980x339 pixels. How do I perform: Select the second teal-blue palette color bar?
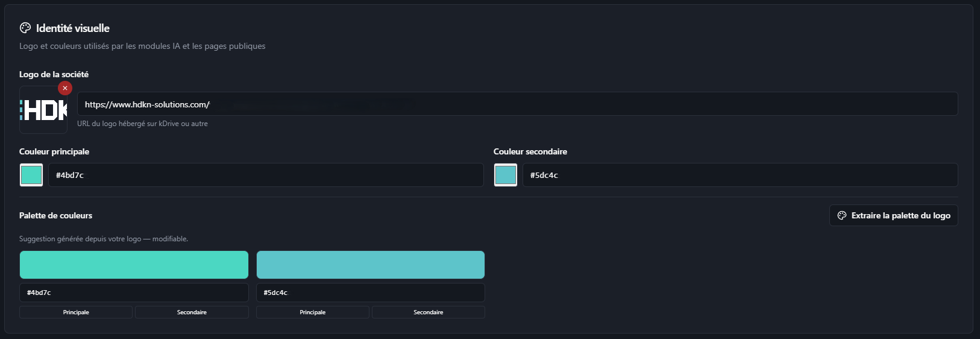click(x=371, y=265)
